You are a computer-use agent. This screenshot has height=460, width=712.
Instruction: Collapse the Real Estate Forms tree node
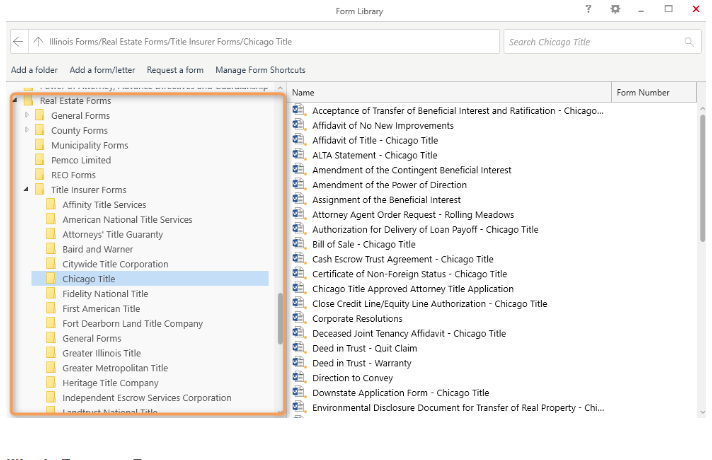coord(15,100)
